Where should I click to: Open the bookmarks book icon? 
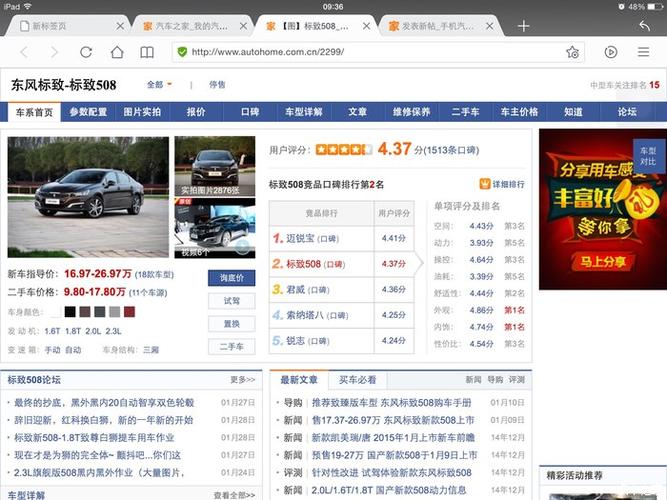point(147,52)
